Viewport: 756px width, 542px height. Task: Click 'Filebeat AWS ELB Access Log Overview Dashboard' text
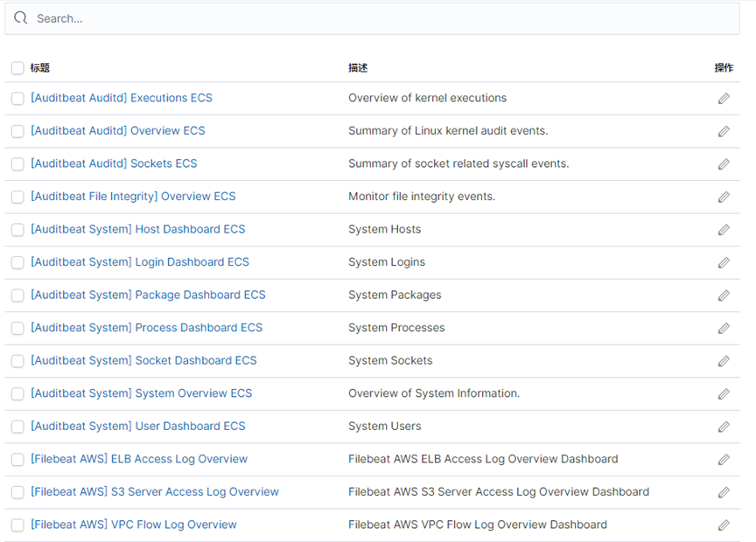pos(484,459)
